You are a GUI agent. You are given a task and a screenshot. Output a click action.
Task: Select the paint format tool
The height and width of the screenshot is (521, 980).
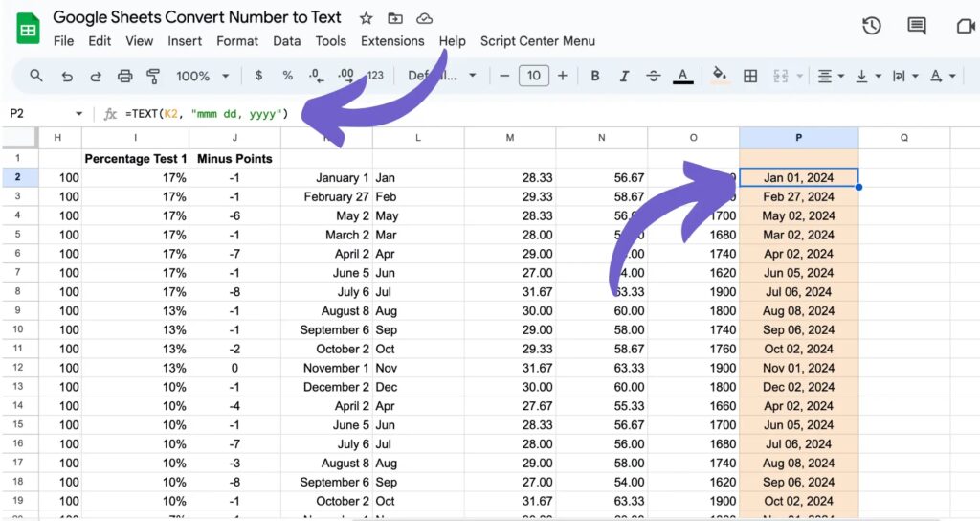[153, 76]
